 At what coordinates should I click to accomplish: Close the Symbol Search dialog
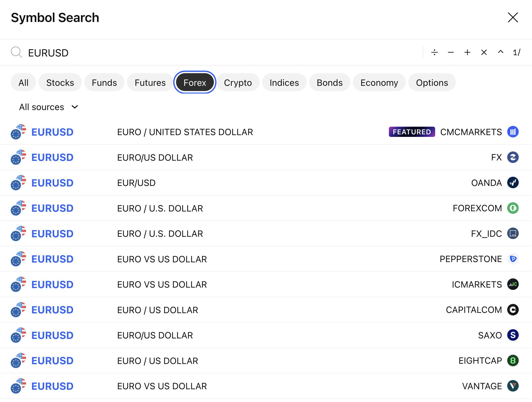point(513,17)
